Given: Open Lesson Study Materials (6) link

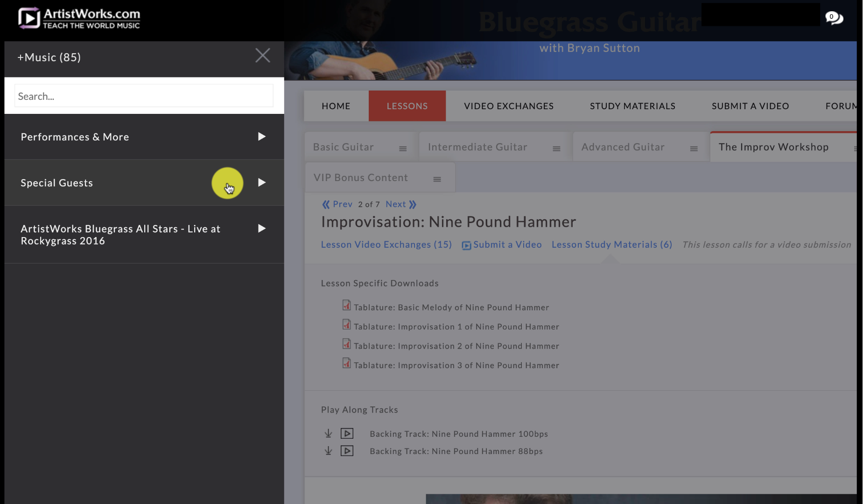Looking at the screenshot, I should (612, 245).
